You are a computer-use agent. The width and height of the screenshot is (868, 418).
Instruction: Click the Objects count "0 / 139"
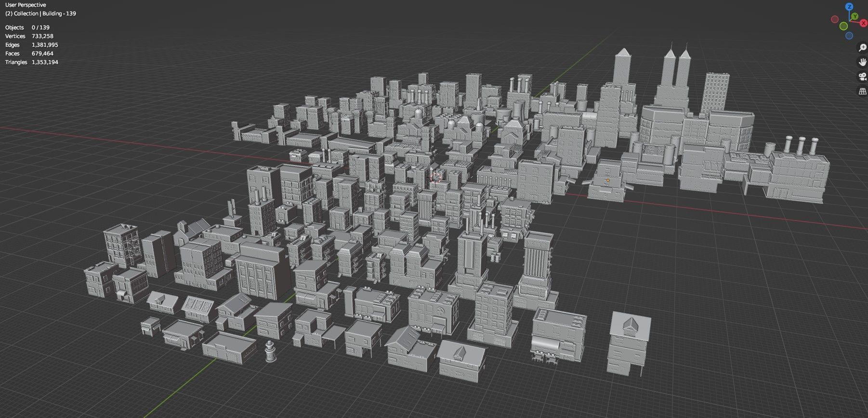point(40,27)
